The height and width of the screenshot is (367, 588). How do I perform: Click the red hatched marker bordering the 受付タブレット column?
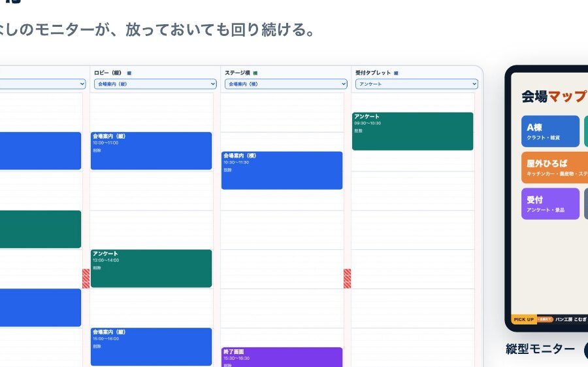click(x=348, y=278)
